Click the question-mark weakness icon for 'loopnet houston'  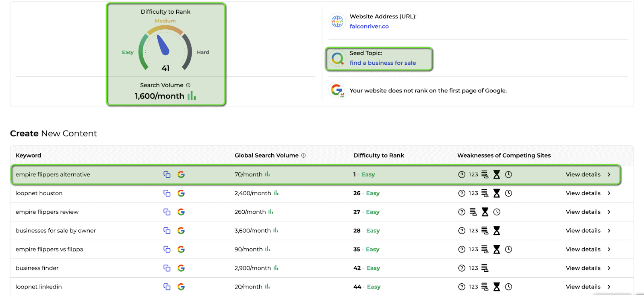[x=462, y=193]
